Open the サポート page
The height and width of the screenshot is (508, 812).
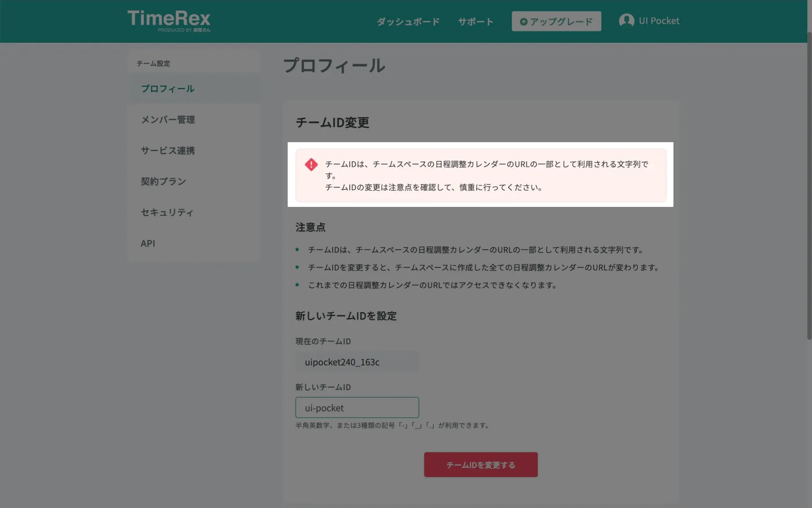pos(475,21)
